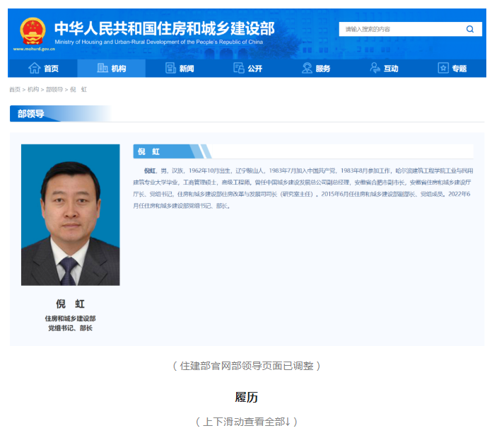This screenshot has height=433, width=504.
Task: Click the house icon beside 首页
Action: coord(34,69)
